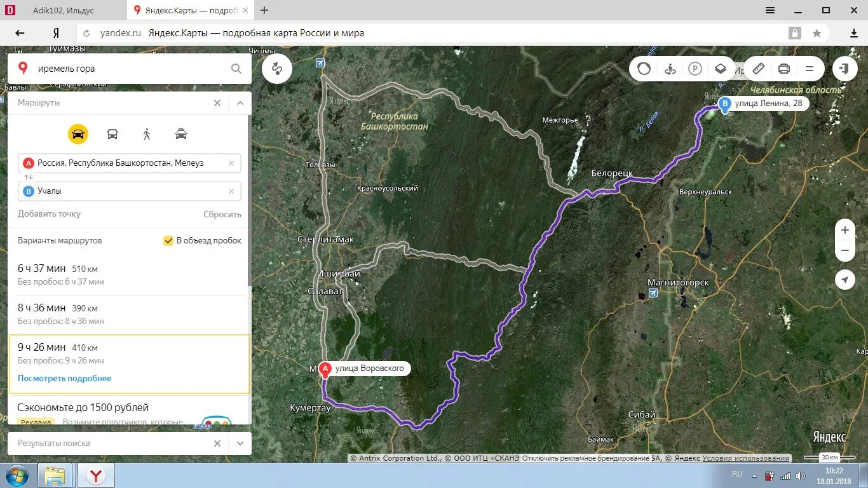Click the улица Ленина, 28 label

[x=768, y=104]
